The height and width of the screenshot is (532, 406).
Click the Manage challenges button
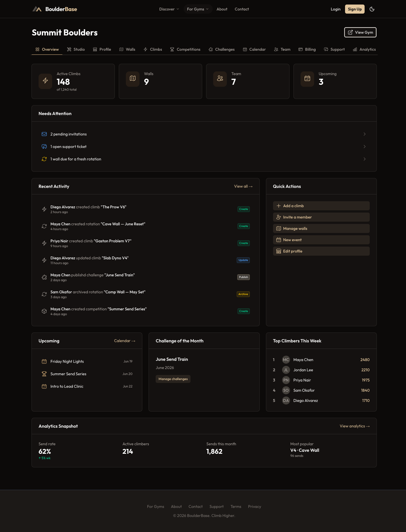tap(173, 379)
